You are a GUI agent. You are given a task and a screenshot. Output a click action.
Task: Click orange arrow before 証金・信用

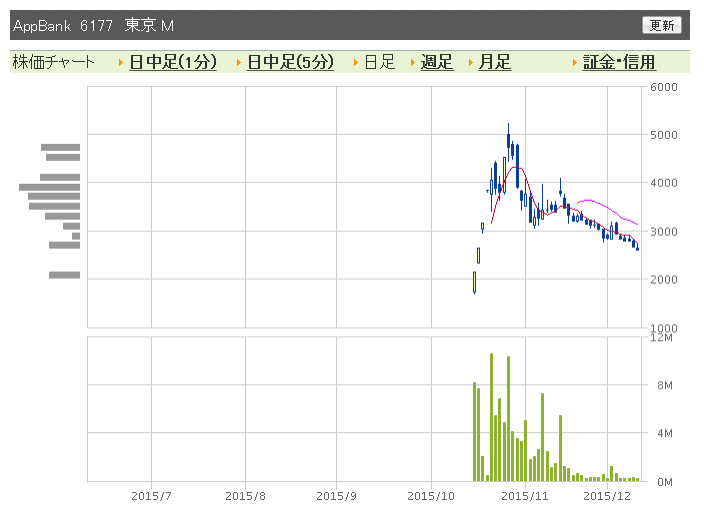(575, 62)
